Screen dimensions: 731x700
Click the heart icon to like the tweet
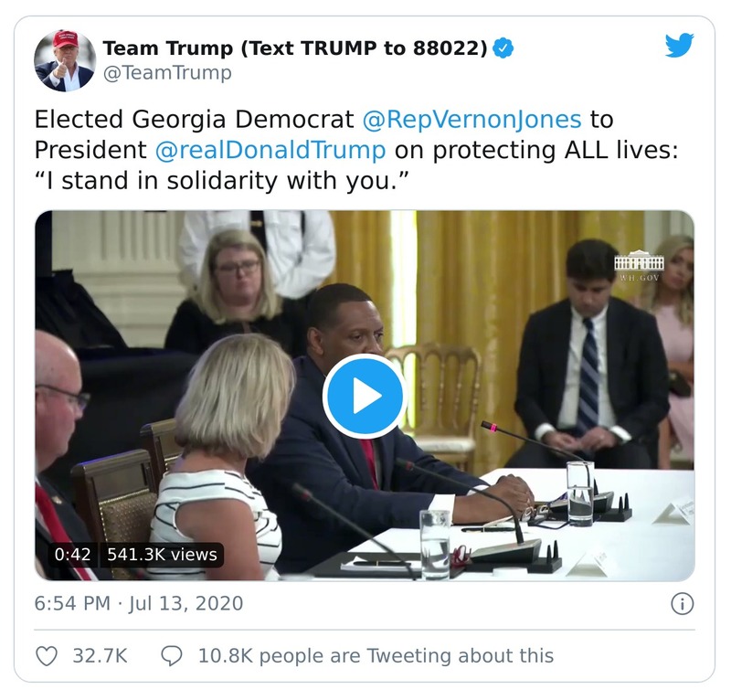[48, 654]
